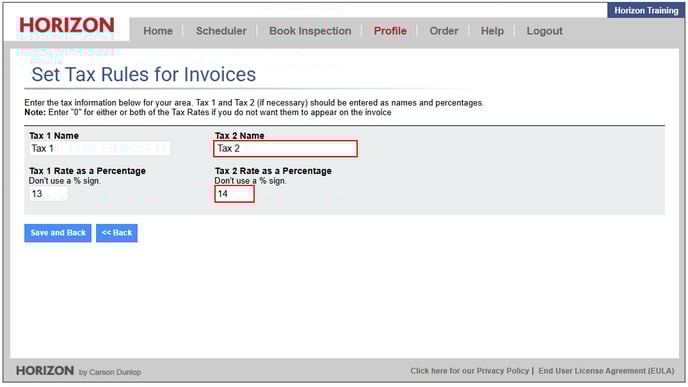Open the Book Inspection page

pos(310,31)
